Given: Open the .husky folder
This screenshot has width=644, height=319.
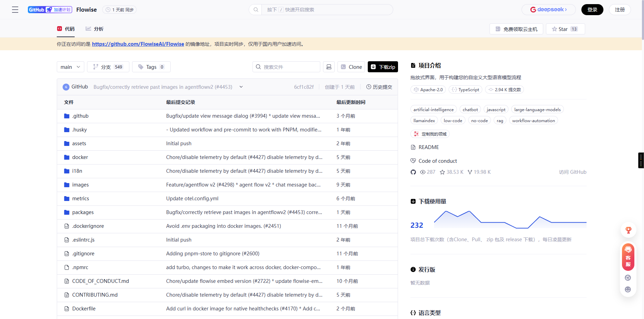Looking at the screenshot, I should point(79,130).
